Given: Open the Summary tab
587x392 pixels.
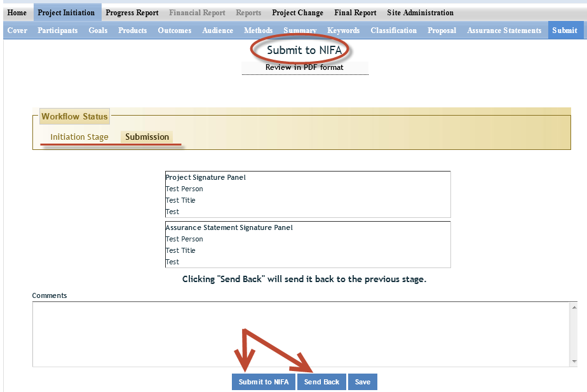Looking at the screenshot, I should 300,30.
